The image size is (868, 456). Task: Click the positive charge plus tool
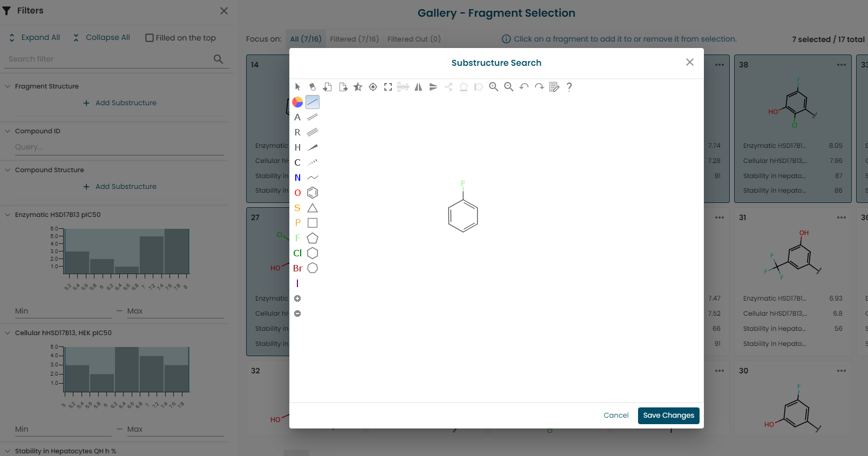pos(297,298)
